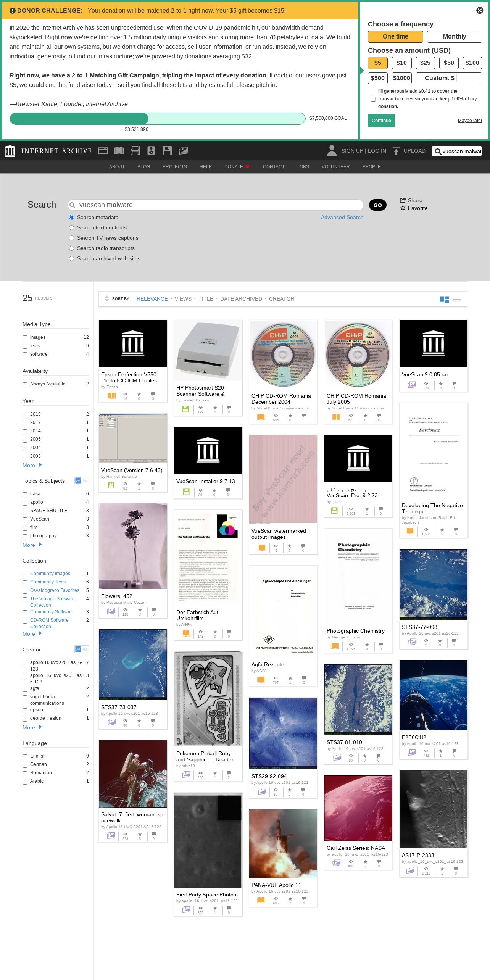Select Search metadata radio button
This screenshot has height=980, width=490.
tap(71, 217)
